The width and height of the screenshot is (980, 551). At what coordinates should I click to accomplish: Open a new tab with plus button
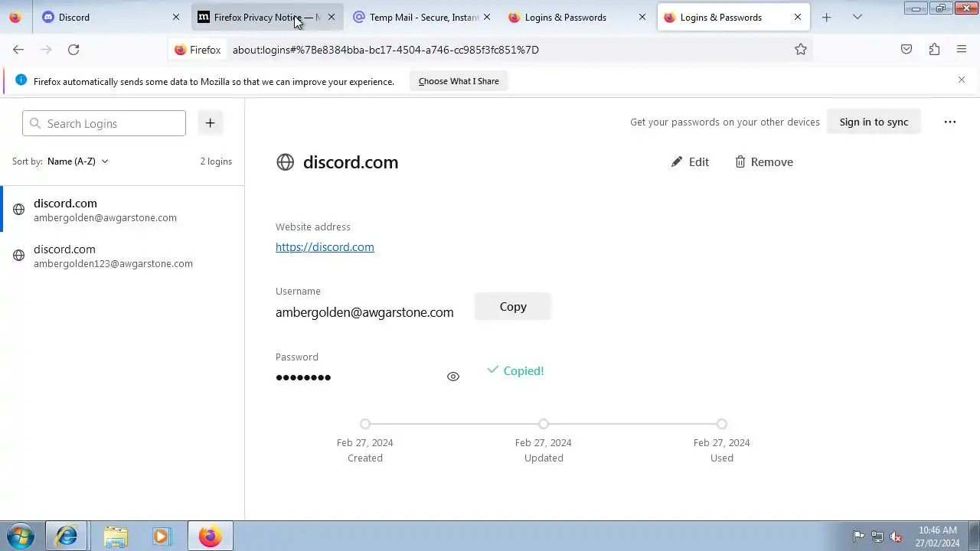(x=826, y=17)
